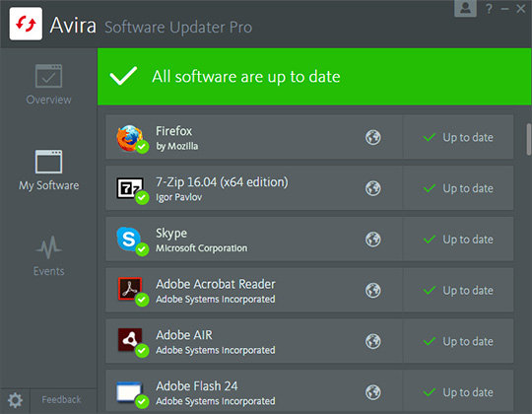This screenshot has width=532, height=414.
Task: Select 'Adobe Acrobat Reader' title text
Action: coord(216,284)
